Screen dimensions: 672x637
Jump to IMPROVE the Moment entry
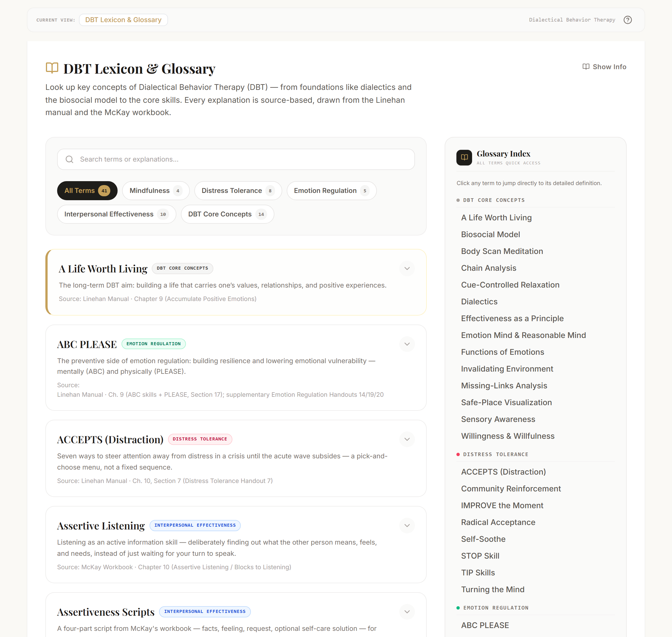point(502,506)
